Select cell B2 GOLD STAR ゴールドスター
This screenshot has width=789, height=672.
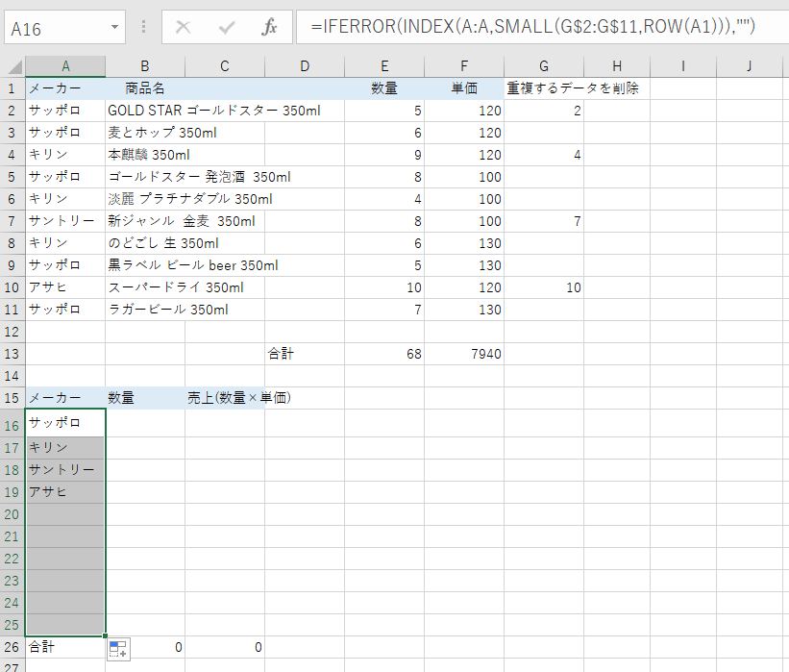[144, 111]
